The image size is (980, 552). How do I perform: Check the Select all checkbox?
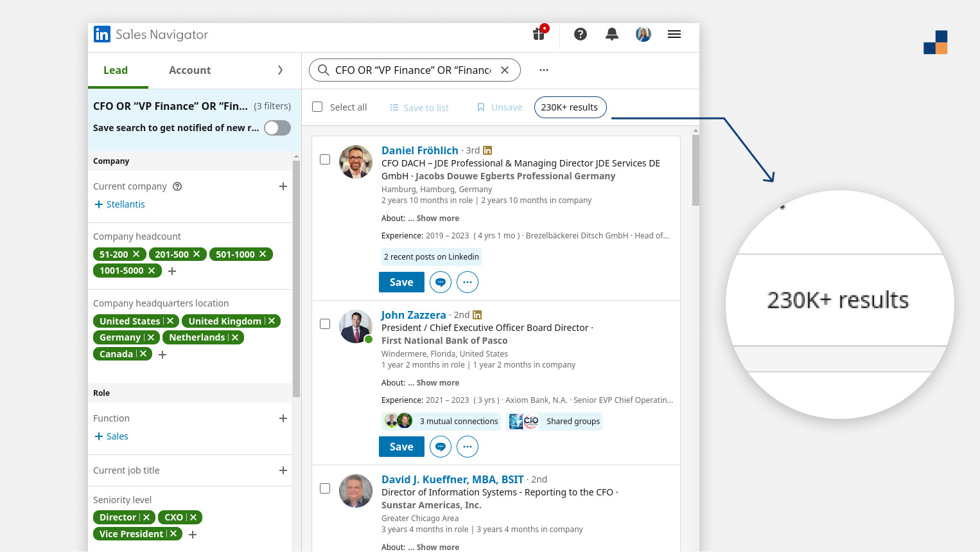pyautogui.click(x=317, y=107)
